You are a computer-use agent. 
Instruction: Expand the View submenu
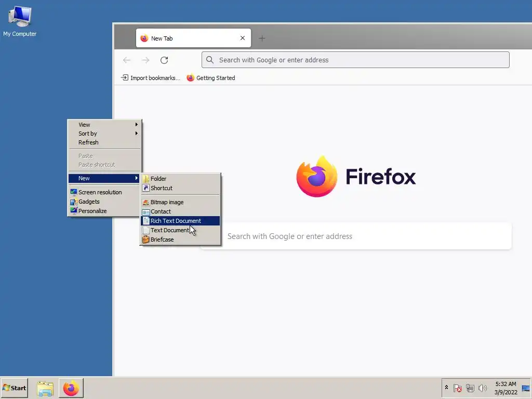click(105, 125)
